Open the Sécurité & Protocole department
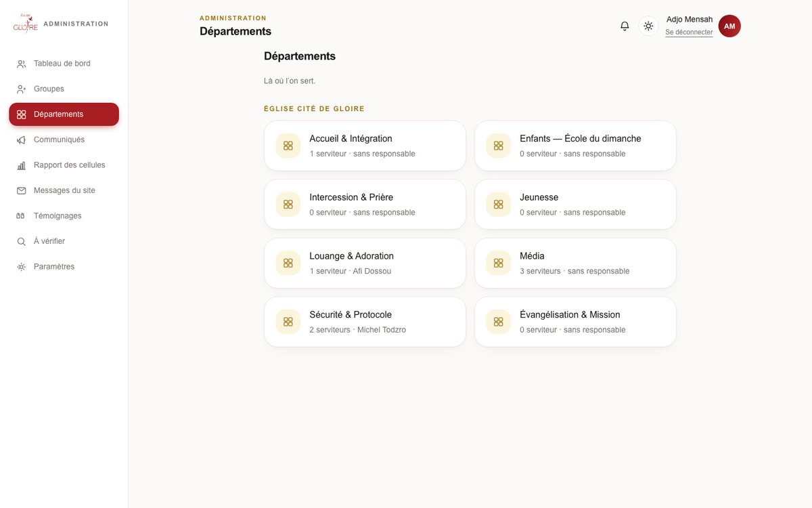The image size is (812, 508). pos(365,322)
